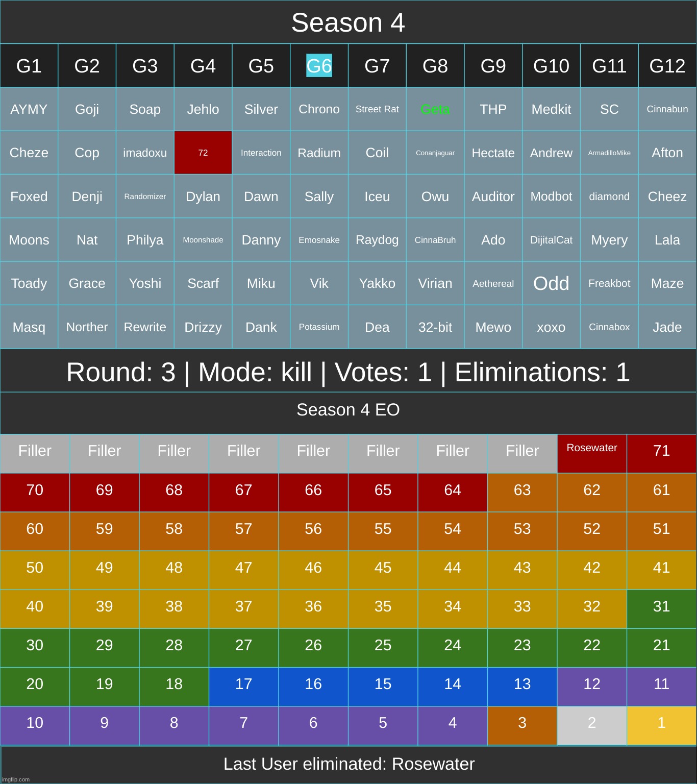The height and width of the screenshot is (784, 697).
Task: Click the Rosewater elimination cell
Action: [x=592, y=453]
